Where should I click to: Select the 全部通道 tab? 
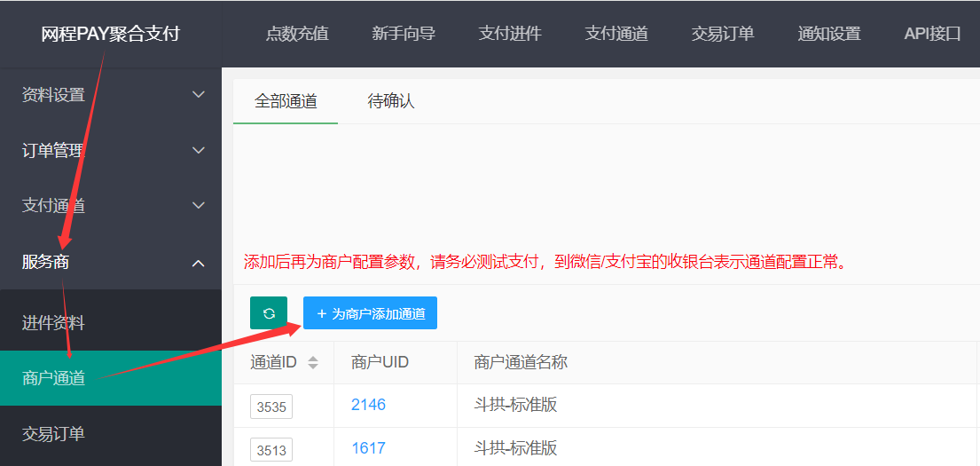click(286, 101)
